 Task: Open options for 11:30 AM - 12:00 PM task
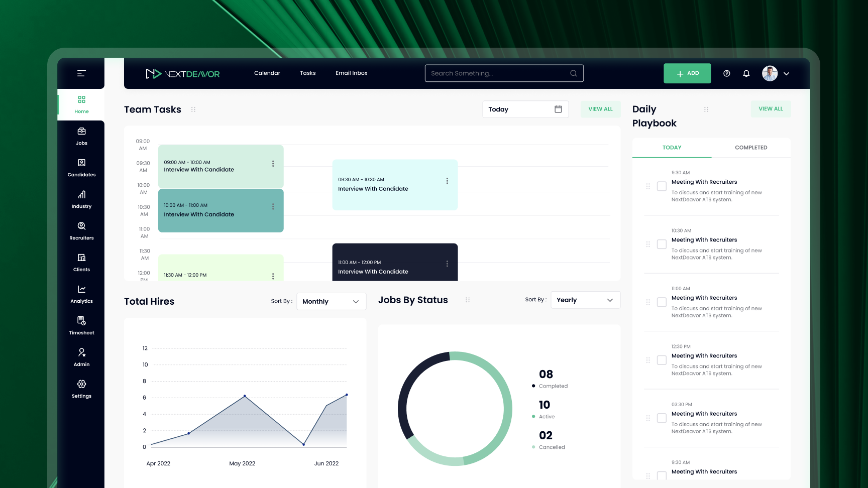point(273,276)
